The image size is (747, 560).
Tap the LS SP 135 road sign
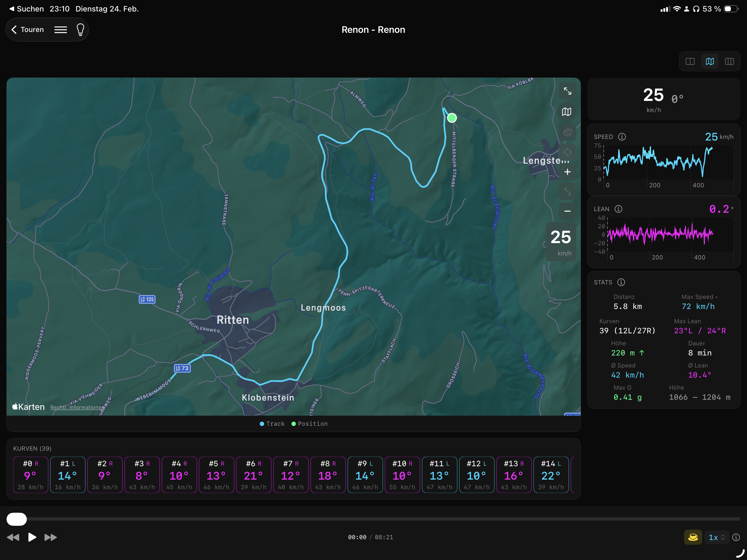(147, 299)
